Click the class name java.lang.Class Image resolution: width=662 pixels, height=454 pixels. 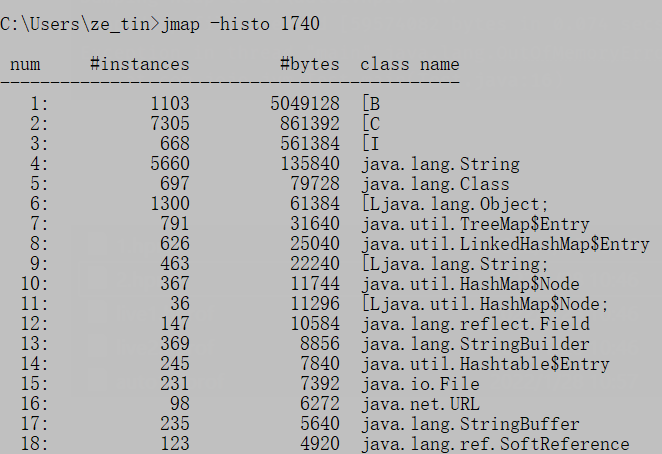point(436,184)
